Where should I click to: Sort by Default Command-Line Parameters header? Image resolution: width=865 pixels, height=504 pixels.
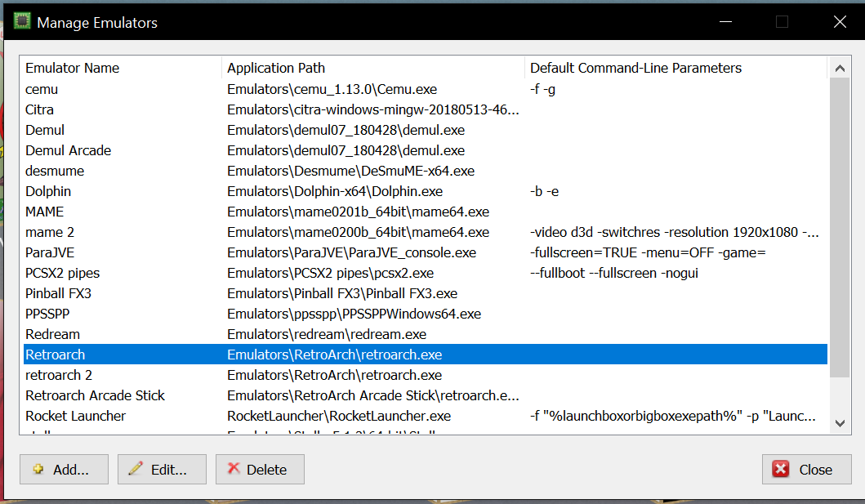[x=676, y=68]
